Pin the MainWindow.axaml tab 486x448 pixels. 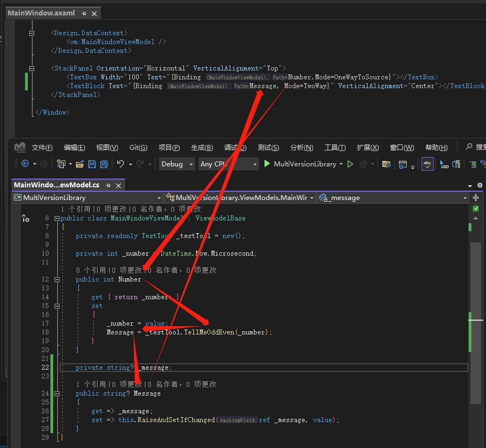point(84,13)
